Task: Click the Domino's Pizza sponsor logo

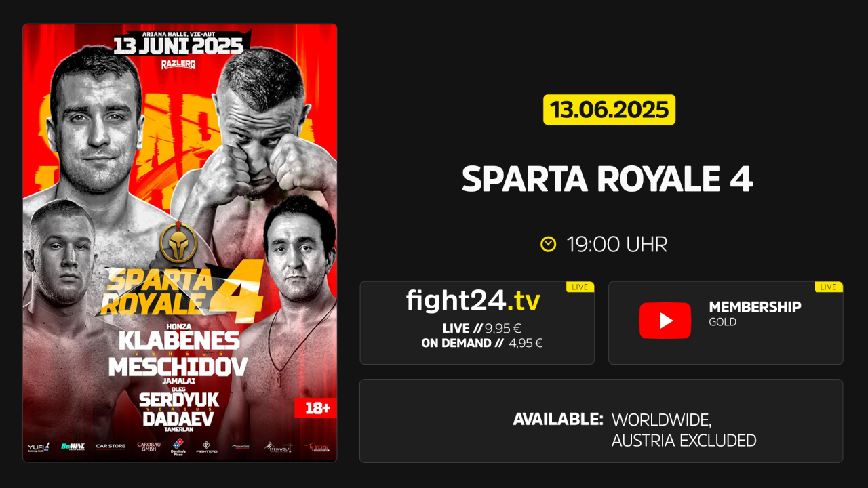Action: (176, 447)
